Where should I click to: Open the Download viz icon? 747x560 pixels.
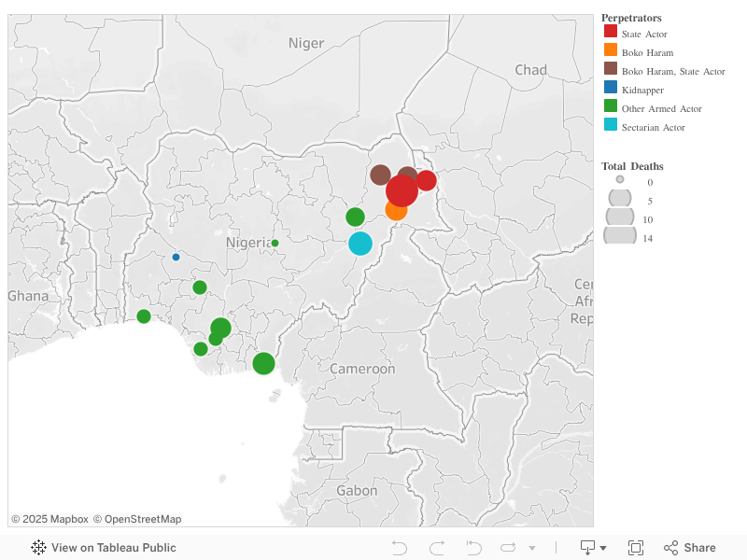586,547
